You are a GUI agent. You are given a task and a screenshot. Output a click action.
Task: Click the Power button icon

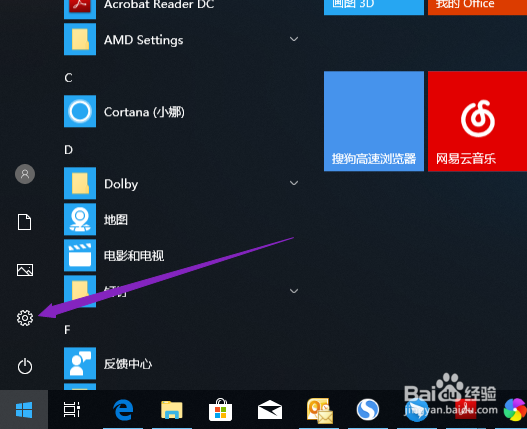pyautogui.click(x=25, y=366)
